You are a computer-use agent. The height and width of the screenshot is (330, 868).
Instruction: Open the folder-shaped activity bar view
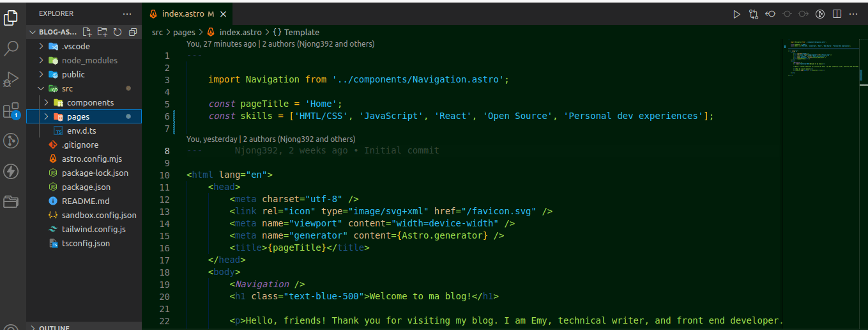pyautogui.click(x=11, y=202)
